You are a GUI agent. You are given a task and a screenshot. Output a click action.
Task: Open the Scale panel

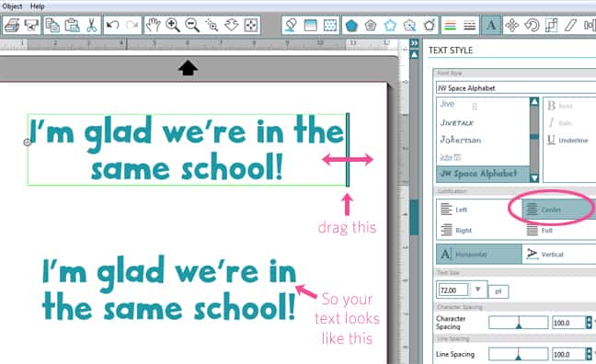pos(551,26)
